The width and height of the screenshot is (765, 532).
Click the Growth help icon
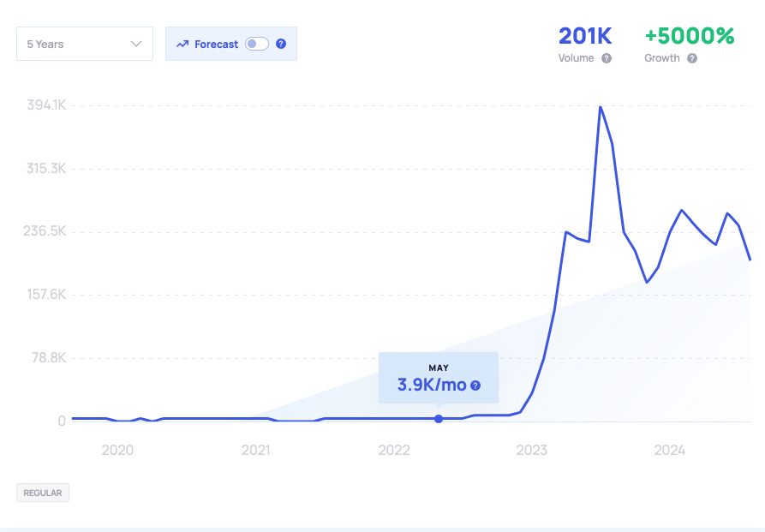pos(693,58)
